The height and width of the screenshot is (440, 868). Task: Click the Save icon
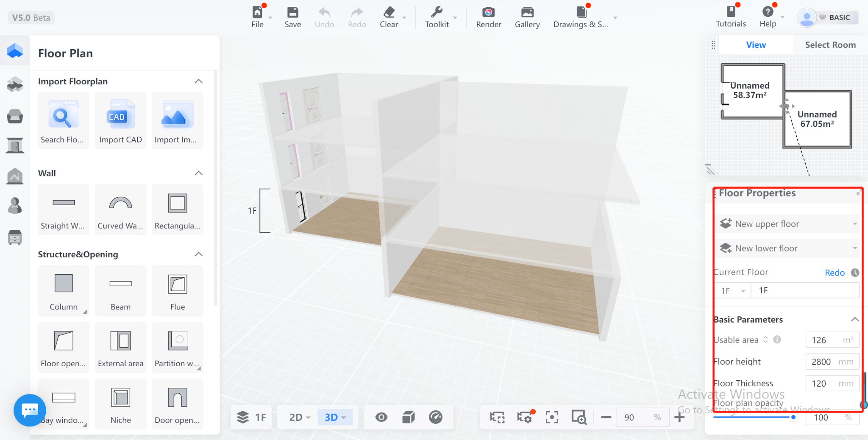click(x=292, y=13)
